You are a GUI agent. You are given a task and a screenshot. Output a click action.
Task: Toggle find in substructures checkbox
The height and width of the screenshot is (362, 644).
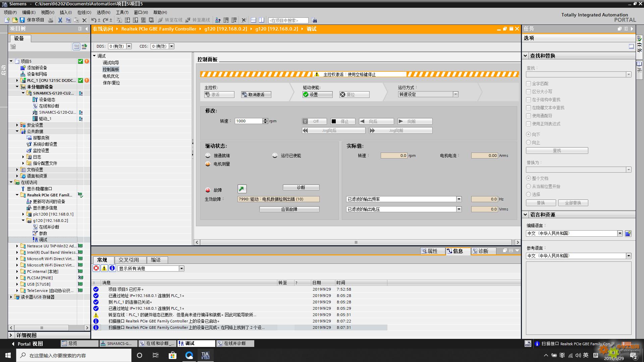pyautogui.click(x=529, y=100)
